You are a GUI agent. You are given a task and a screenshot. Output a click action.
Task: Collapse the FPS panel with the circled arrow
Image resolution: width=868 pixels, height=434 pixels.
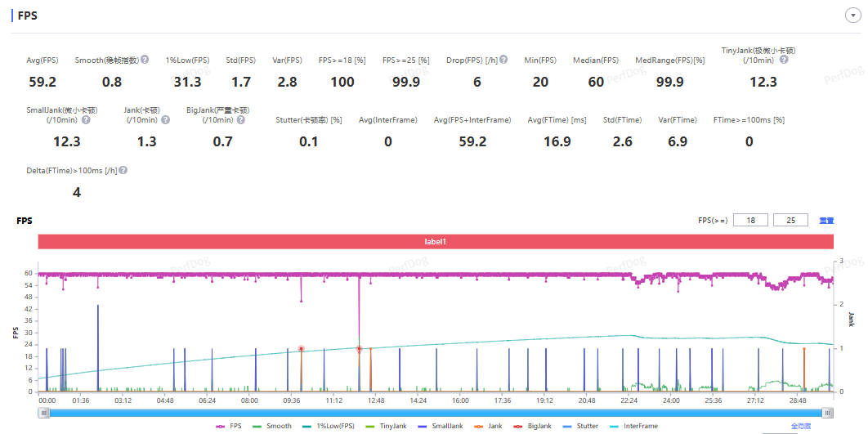point(852,16)
